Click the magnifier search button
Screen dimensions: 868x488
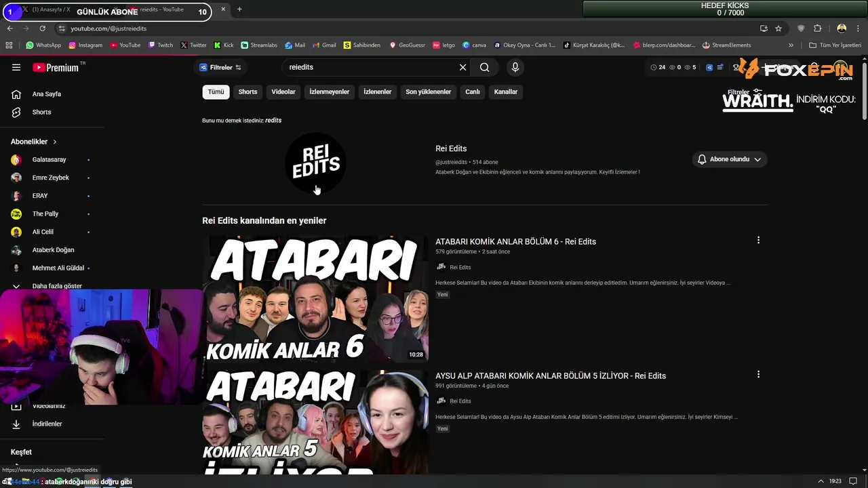pos(484,67)
